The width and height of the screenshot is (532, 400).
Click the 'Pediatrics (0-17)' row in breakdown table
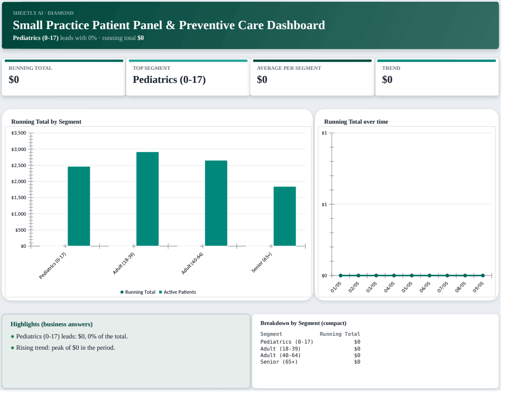pos(310,342)
